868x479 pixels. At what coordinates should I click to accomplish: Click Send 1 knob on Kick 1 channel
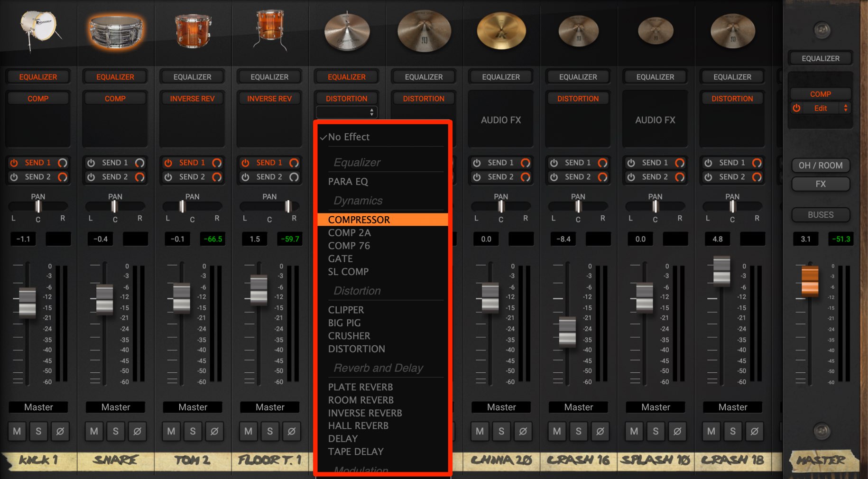tap(62, 163)
